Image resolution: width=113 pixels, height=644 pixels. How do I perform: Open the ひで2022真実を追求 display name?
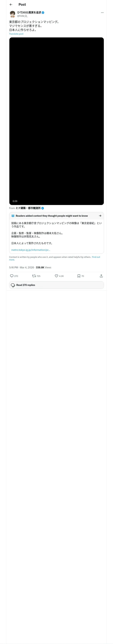click(x=29, y=12)
